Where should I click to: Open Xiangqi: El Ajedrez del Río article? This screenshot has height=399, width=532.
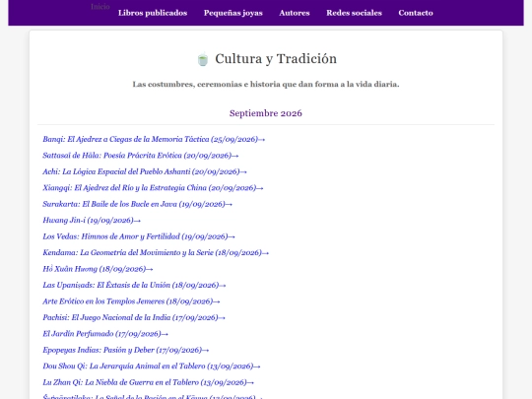[153, 188]
